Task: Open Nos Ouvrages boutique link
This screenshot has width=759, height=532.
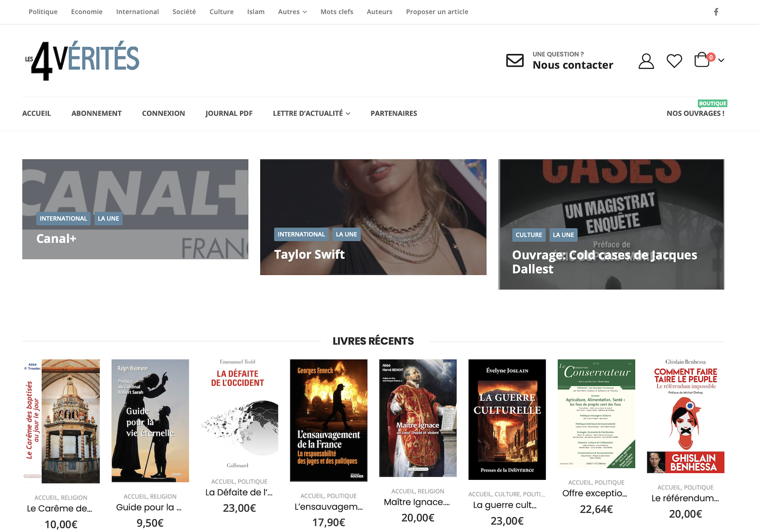Action: click(695, 113)
